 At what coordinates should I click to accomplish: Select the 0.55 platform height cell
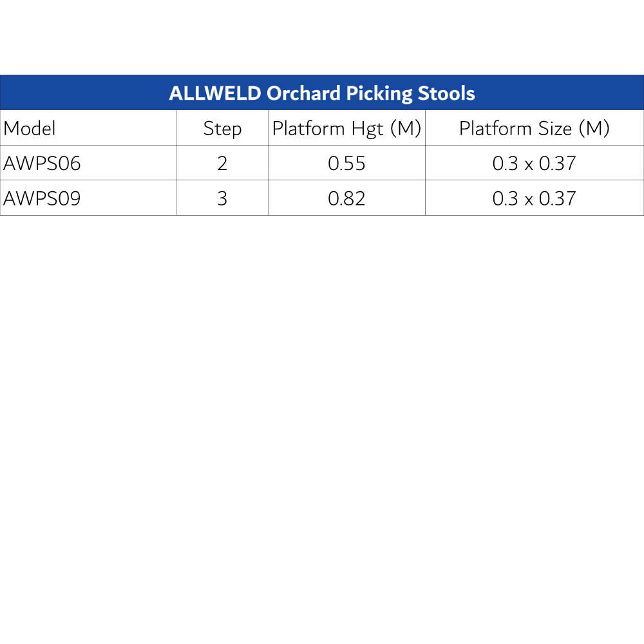(346, 164)
